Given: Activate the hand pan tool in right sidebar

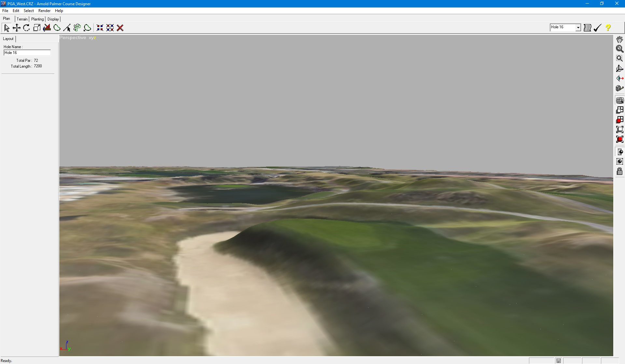Looking at the screenshot, I should (620, 39).
